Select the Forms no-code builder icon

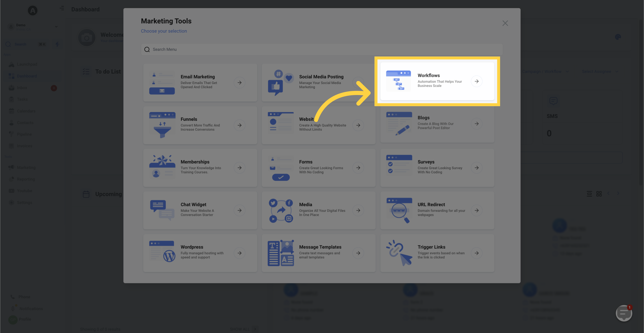pos(280,167)
